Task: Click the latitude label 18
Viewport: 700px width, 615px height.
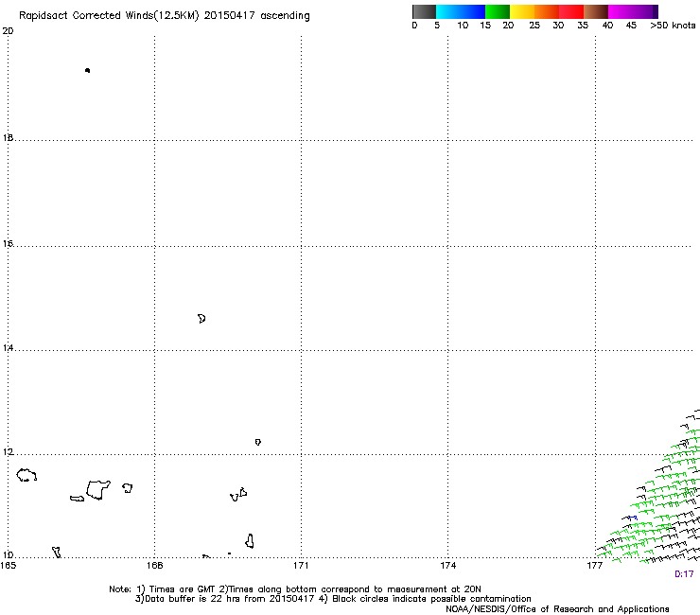Action: 8,137
